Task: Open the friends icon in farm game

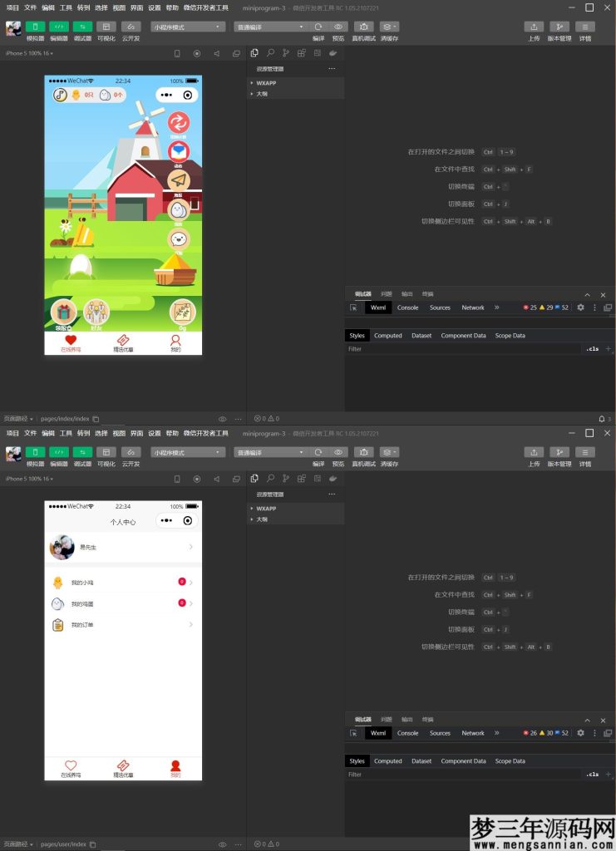Action: tap(96, 312)
